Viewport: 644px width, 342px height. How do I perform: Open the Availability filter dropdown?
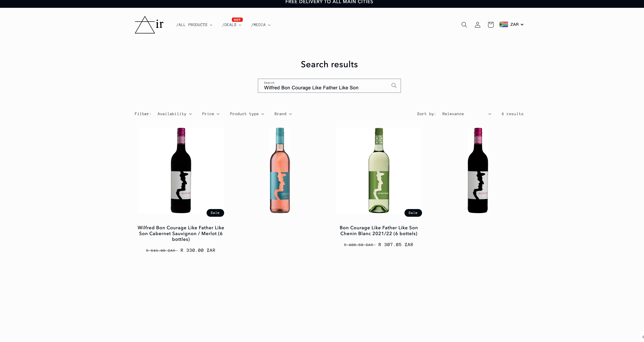[x=175, y=114]
